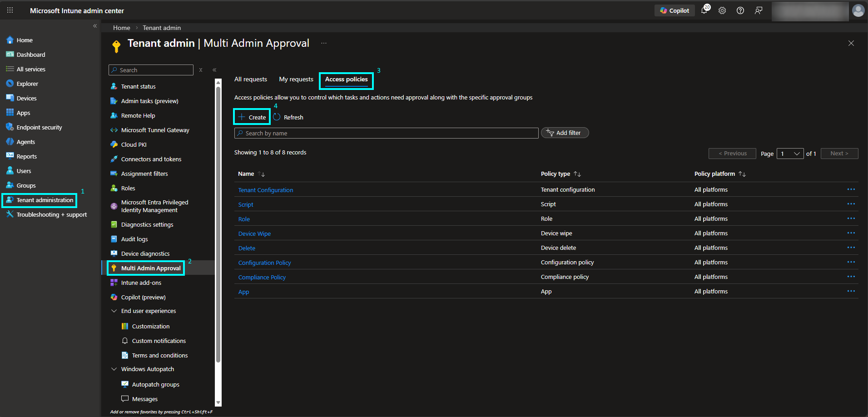Clear the tenant menu search field
868x417 pixels.
[x=201, y=70]
